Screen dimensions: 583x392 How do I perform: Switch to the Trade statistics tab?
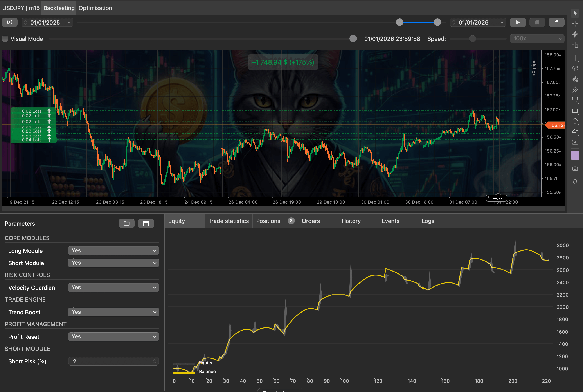(x=228, y=221)
